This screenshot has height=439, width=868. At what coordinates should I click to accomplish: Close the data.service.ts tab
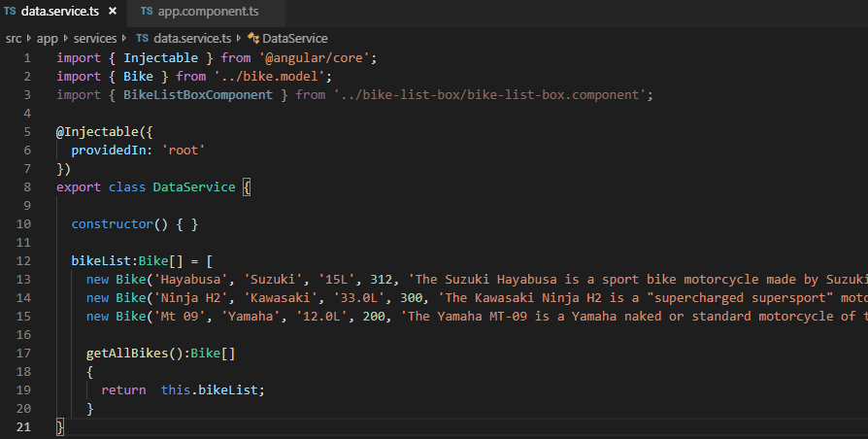pos(113,12)
